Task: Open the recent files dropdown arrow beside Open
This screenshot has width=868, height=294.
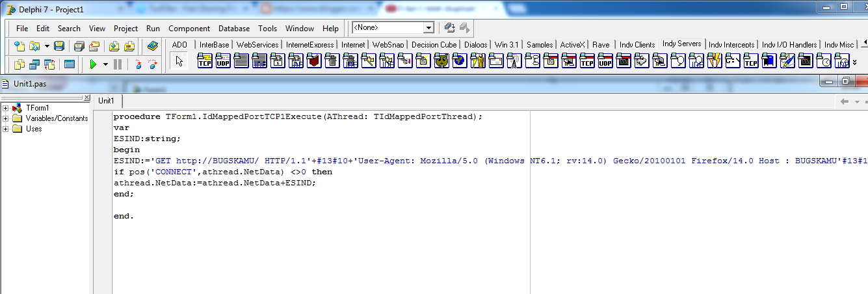Action: tap(46, 46)
